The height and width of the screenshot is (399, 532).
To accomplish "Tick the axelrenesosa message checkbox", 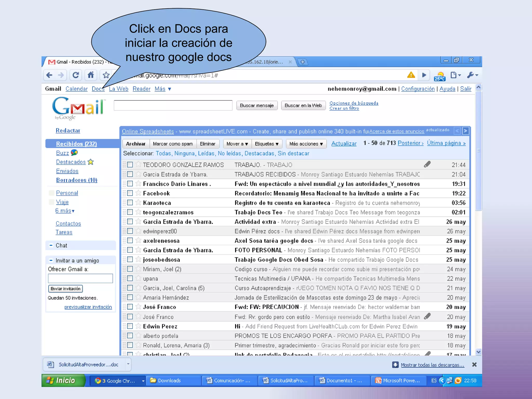I will click(130, 240).
